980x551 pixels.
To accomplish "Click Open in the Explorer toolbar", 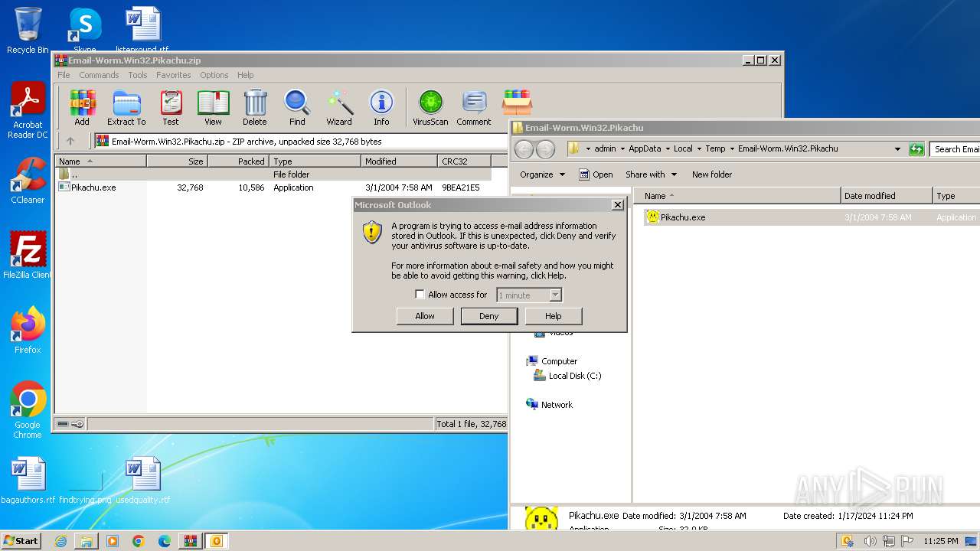I will (x=596, y=174).
